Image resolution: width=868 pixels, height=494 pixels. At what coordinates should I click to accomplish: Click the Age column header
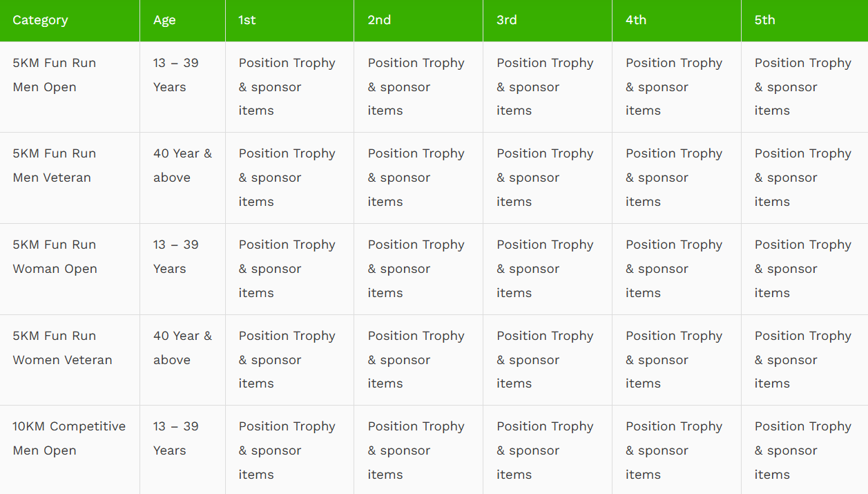click(x=164, y=20)
